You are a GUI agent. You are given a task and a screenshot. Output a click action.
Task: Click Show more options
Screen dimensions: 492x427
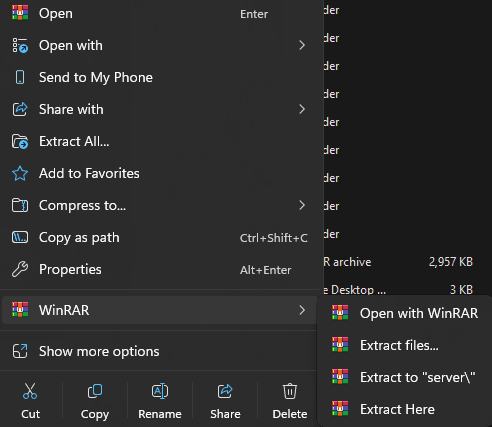(159, 351)
